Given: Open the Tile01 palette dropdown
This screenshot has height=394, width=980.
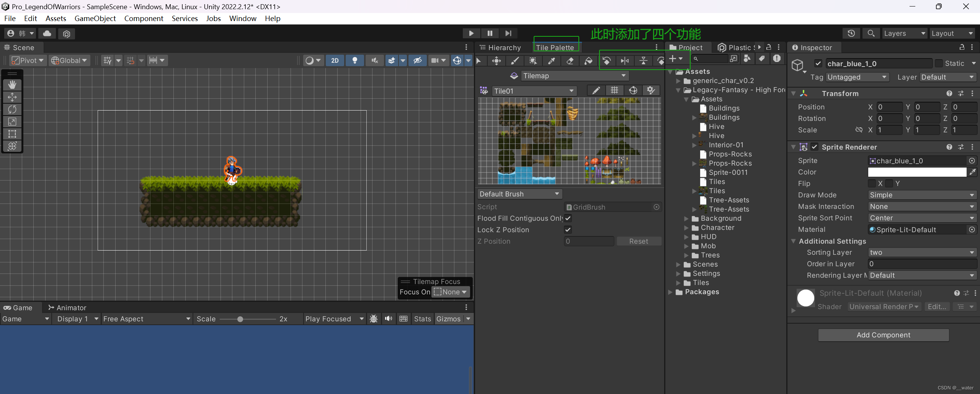Looking at the screenshot, I should (534, 91).
